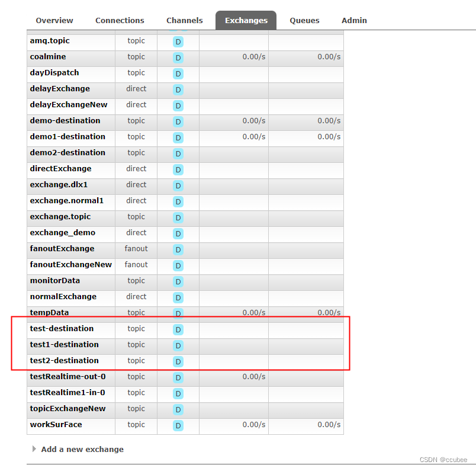Switch to the Admin tab
The height and width of the screenshot is (468, 476).
pyautogui.click(x=354, y=20)
